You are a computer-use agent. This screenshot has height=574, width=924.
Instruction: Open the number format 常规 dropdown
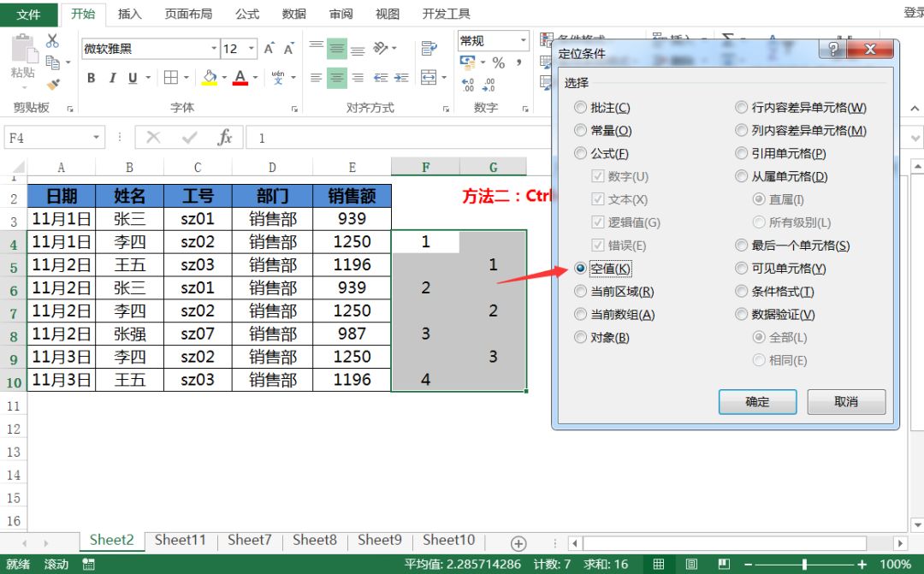pyautogui.click(x=523, y=41)
